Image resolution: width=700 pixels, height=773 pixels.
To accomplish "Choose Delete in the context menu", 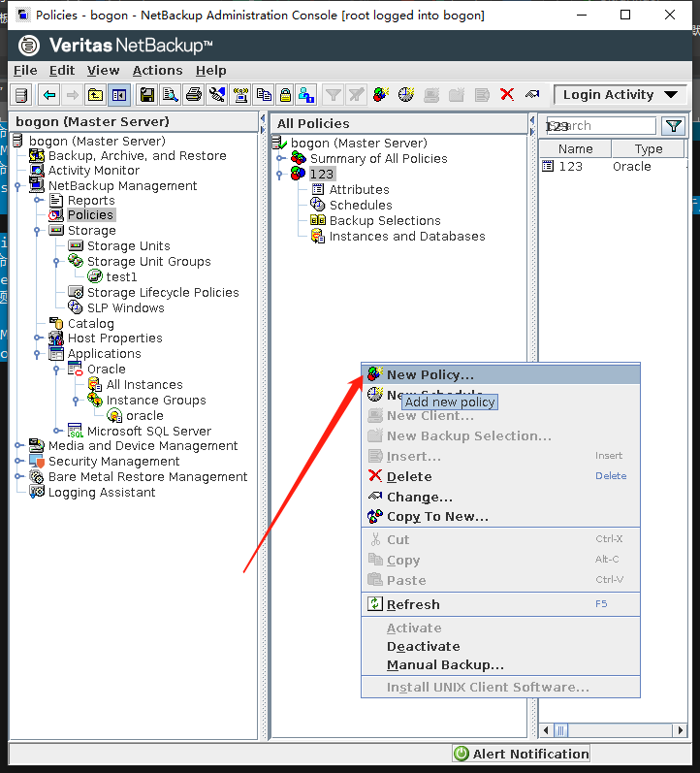I will (x=501, y=476).
